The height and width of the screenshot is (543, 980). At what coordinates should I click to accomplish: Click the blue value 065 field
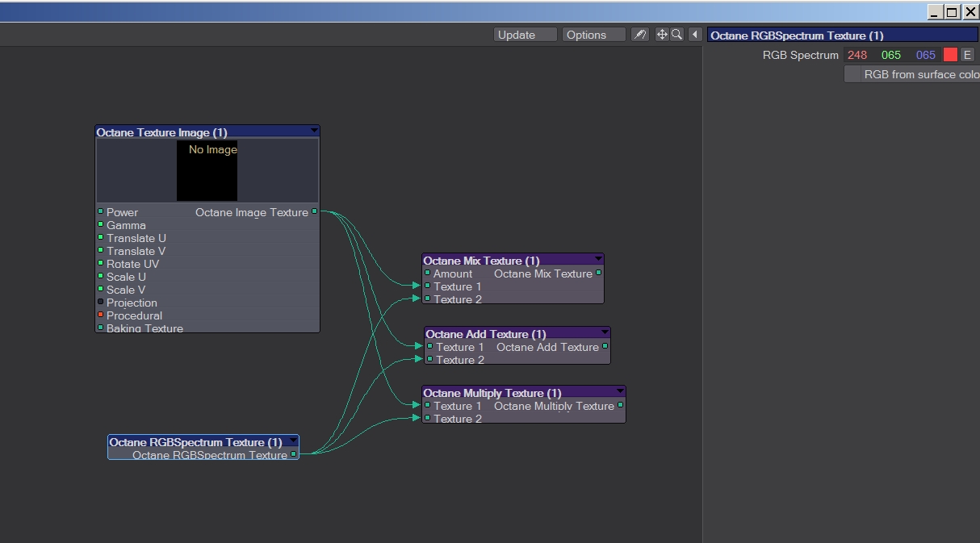[925, 55]
